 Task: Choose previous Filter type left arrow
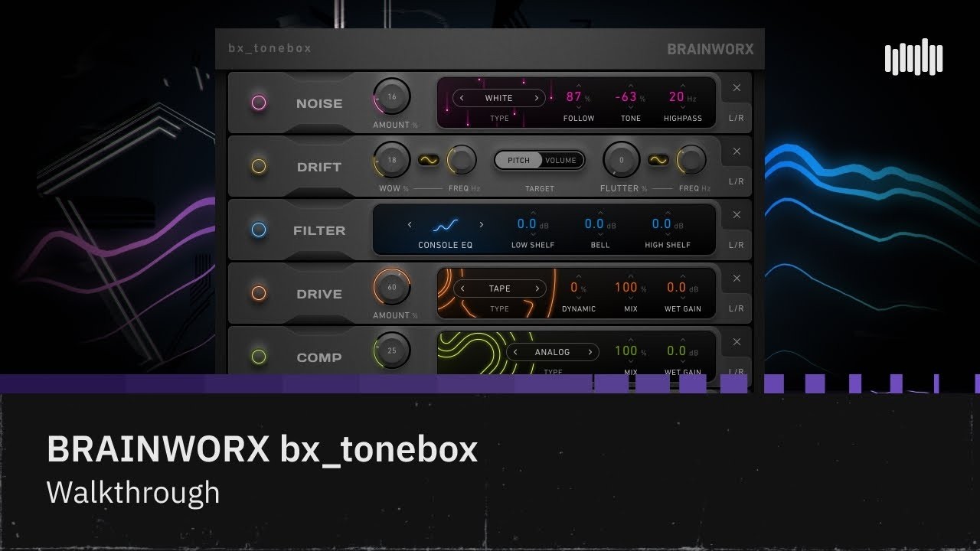[410, 225]
